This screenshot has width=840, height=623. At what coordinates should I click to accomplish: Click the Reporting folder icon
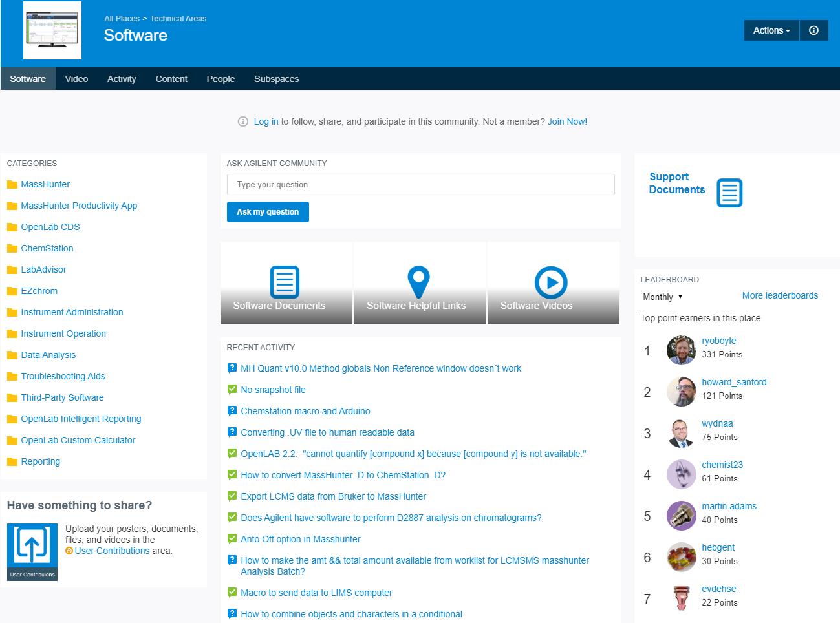12,462
